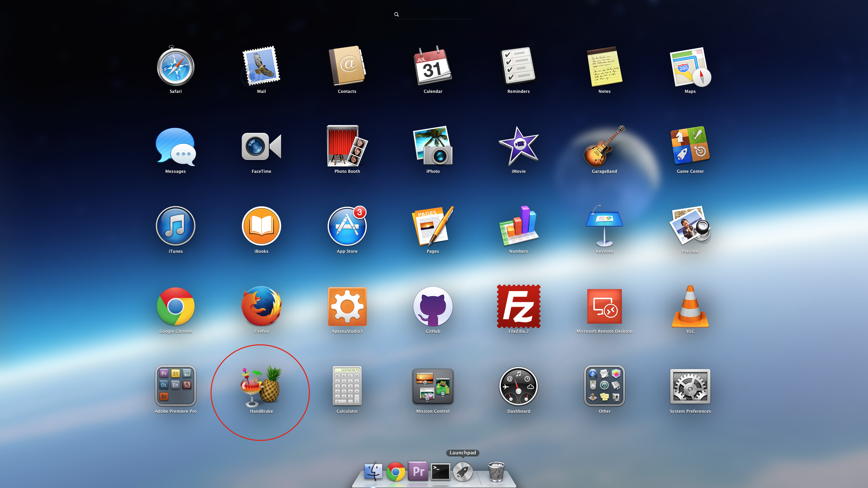Launch the GitHub app
The image size is (868, 488).
(433, 307)
